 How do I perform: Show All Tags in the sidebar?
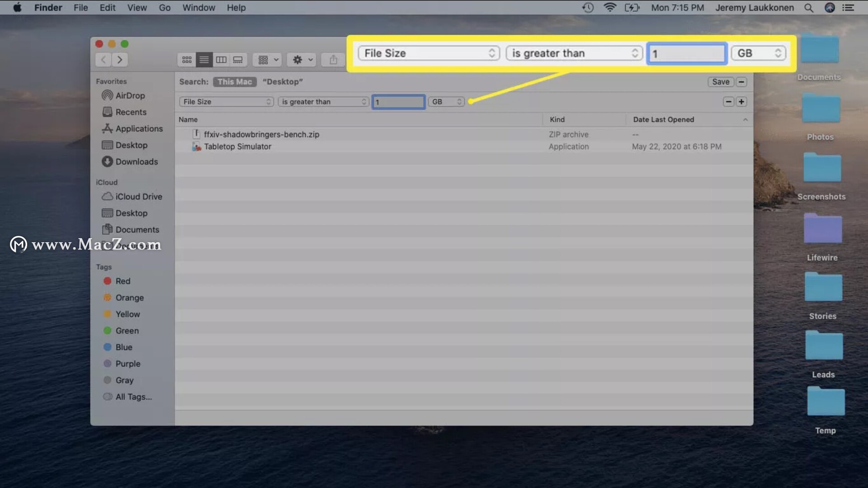(128, 397)
